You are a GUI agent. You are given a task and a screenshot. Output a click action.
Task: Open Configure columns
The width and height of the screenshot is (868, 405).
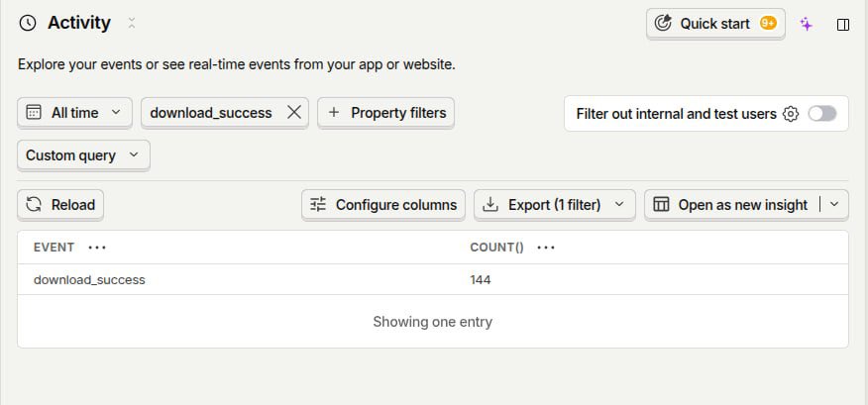pos(383,205)
